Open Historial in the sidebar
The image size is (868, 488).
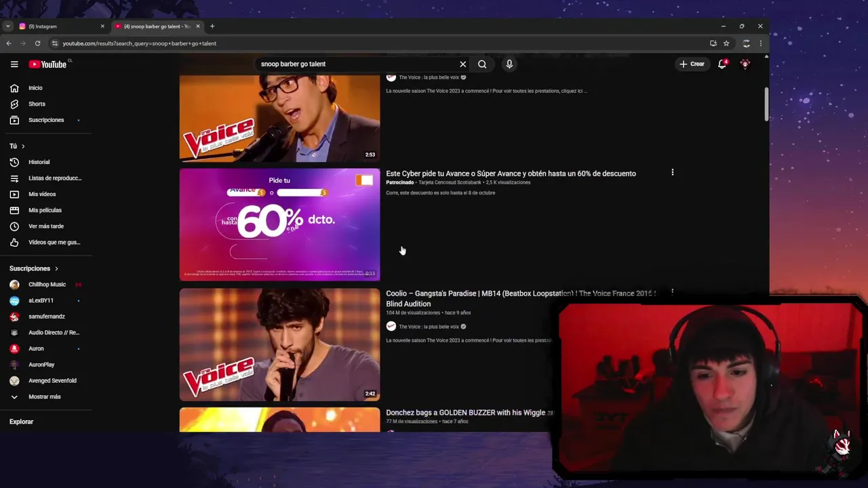(x=39, y=162)
